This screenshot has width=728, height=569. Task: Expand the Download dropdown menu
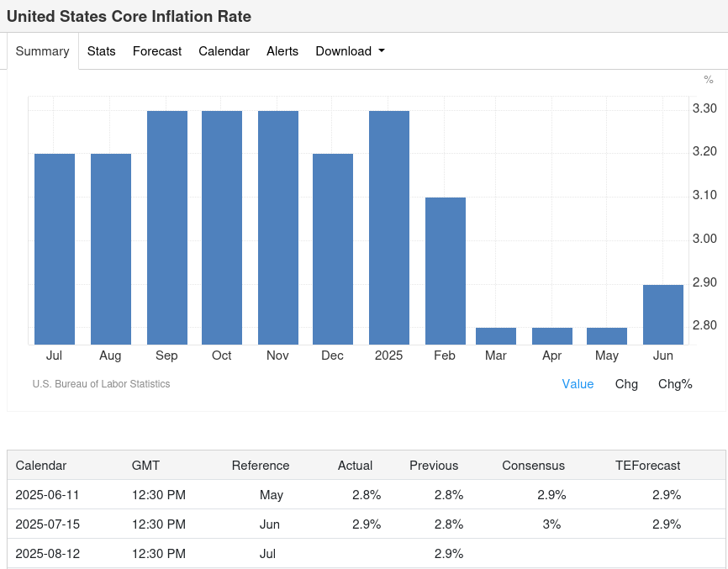pos(350,51)
